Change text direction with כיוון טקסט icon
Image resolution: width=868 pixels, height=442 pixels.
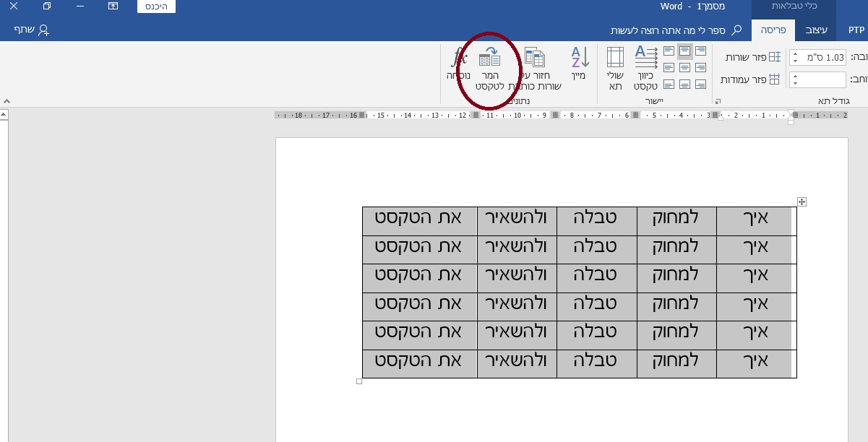click(x=644, y=58)
